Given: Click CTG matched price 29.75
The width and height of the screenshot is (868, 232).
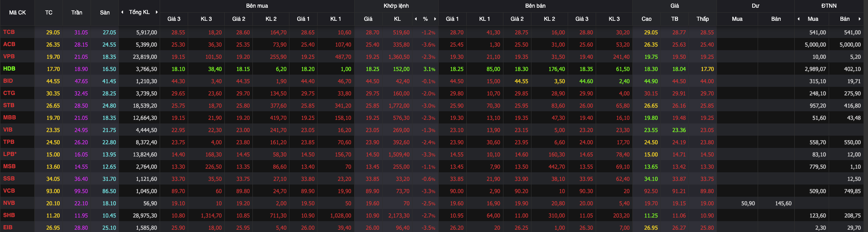Looking at the screenshot, I should 373,94.
